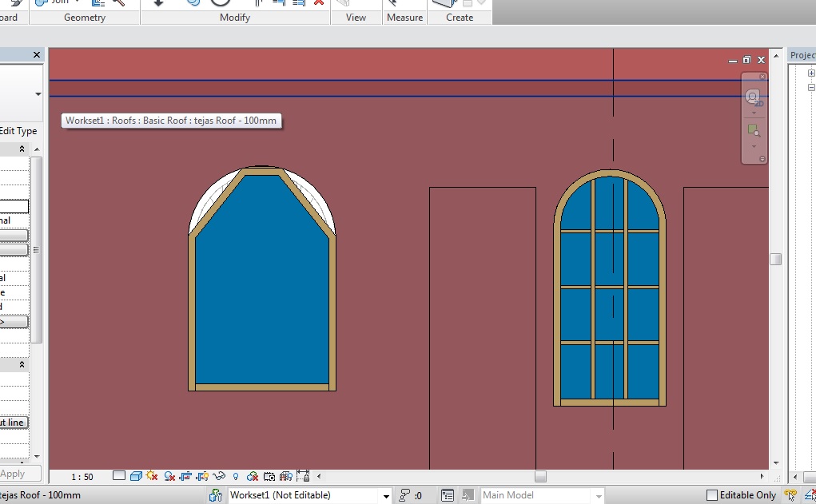Collapse the first properties group section
The image size is (816, 504).
click(22, 149)
